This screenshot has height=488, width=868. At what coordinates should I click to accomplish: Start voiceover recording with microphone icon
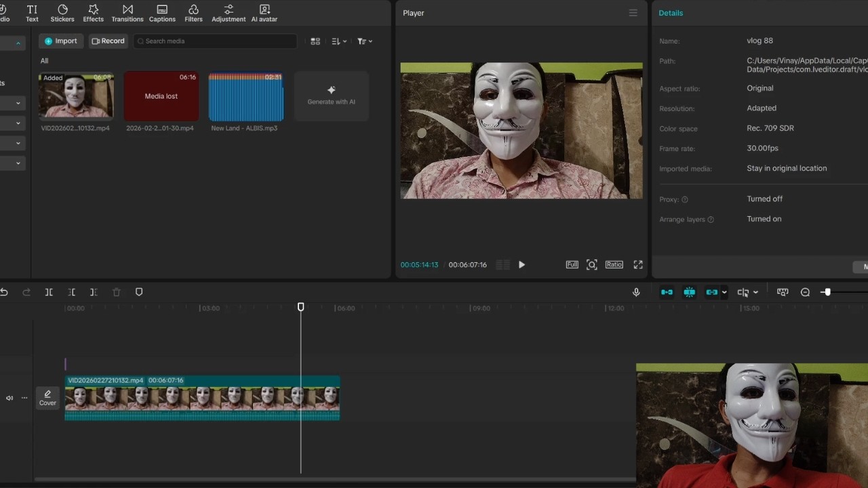(636, 292)
